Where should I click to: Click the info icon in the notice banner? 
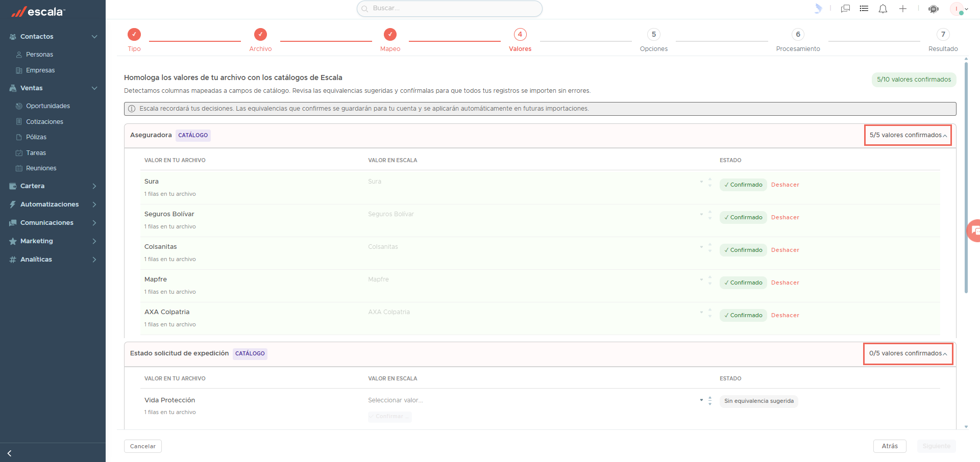(132, 109)
